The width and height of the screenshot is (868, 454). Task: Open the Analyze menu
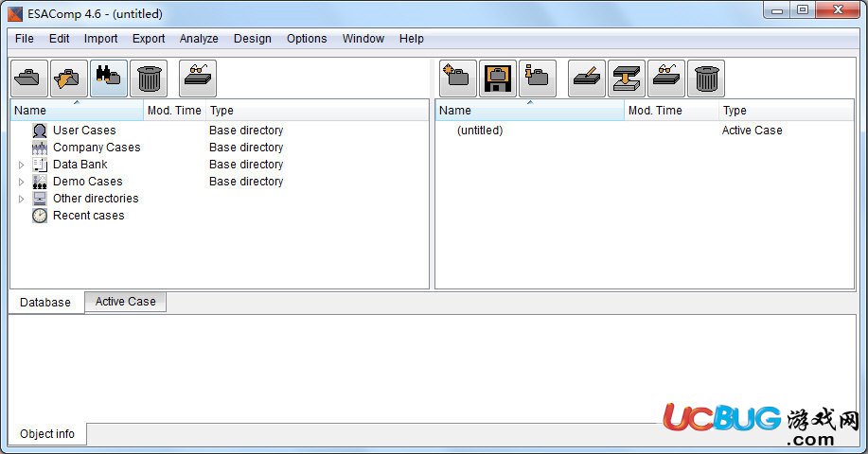[x=199, y=39]
